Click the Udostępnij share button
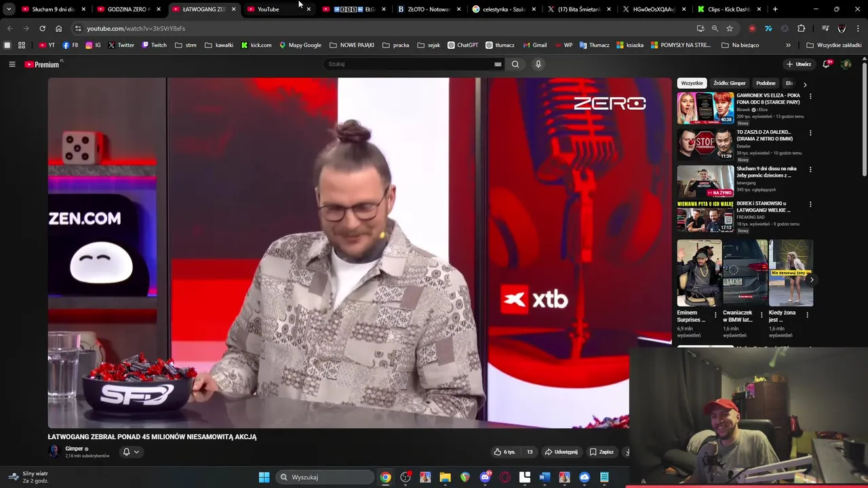The height and width of the screenshot is (488, 868). [561, 452]
